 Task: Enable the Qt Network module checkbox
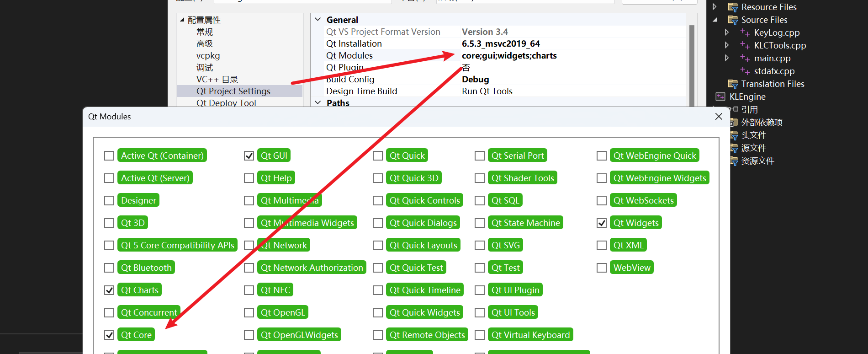pyautogui.click(x=249, y=246)
